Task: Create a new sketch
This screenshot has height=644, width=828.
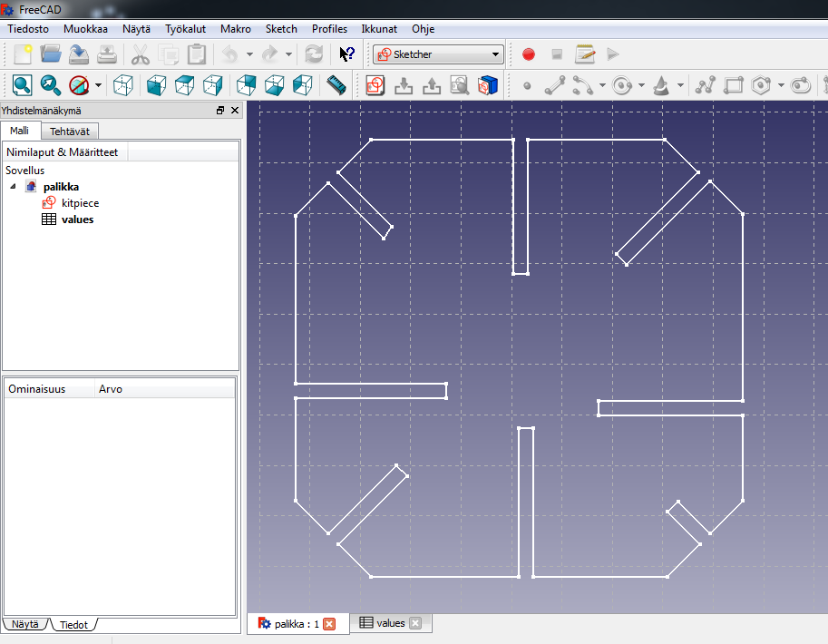Action: point(375,85)
